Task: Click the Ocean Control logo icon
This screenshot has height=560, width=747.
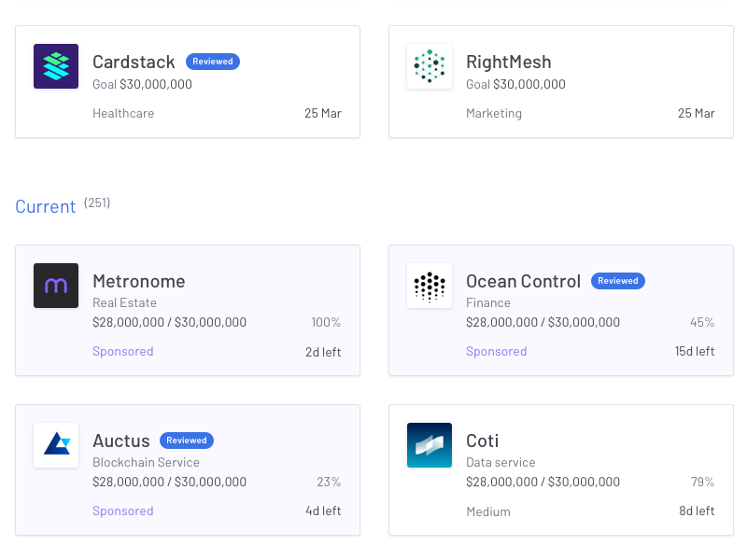Action: pyautogui.click(x=430, y=286)
